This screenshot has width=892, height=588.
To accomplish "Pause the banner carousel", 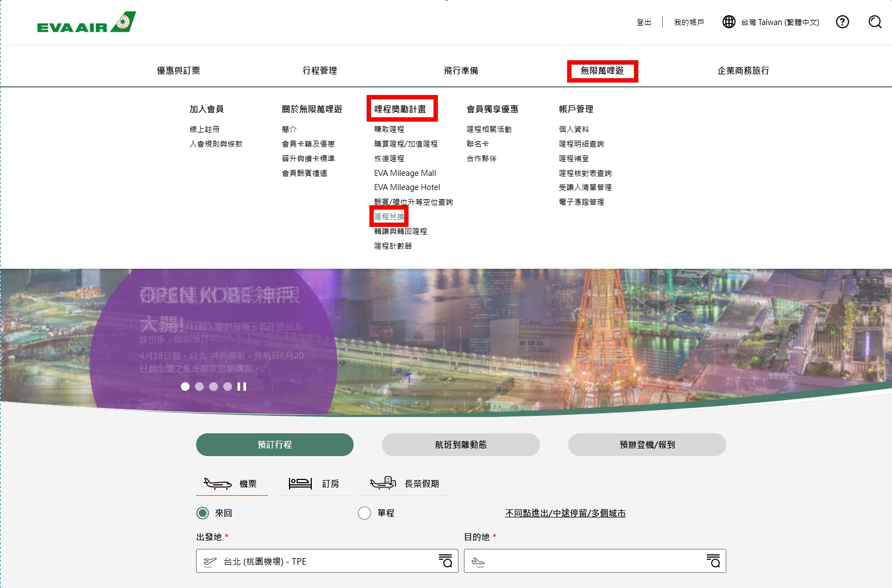I will click(x=242, y=387).
